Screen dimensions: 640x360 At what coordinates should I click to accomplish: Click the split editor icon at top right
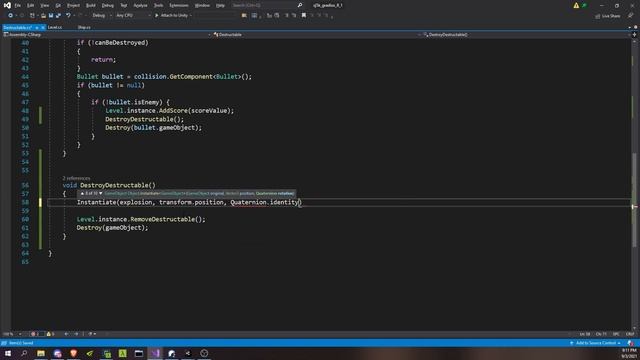634,35
